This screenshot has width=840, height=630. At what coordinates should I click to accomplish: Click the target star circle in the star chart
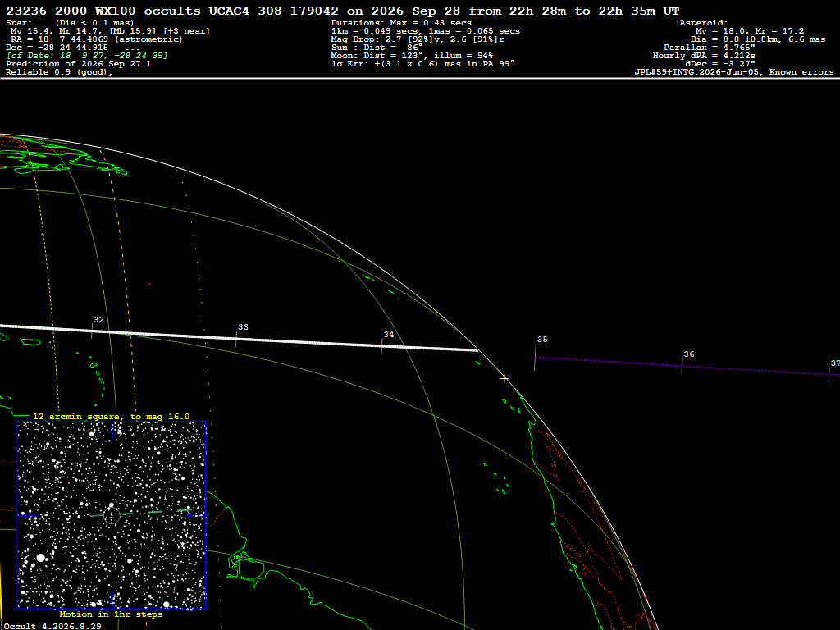[x=112, y=515]
